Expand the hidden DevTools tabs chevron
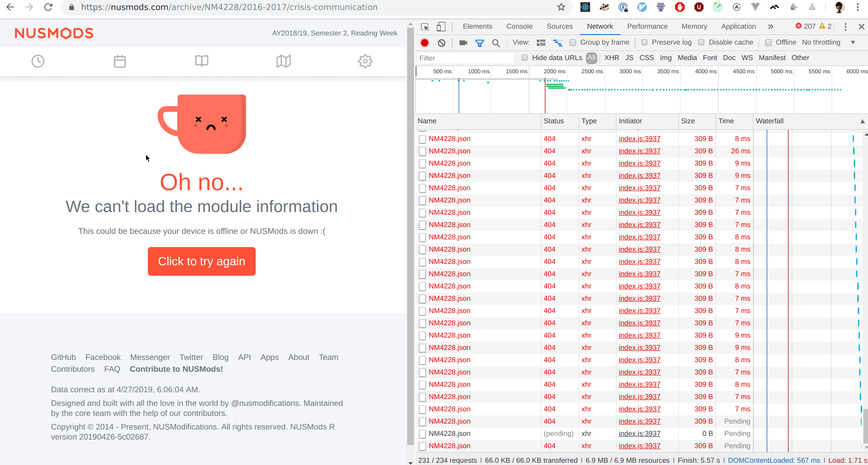Viewport: 868px width, 465px height. click(771, 27)
